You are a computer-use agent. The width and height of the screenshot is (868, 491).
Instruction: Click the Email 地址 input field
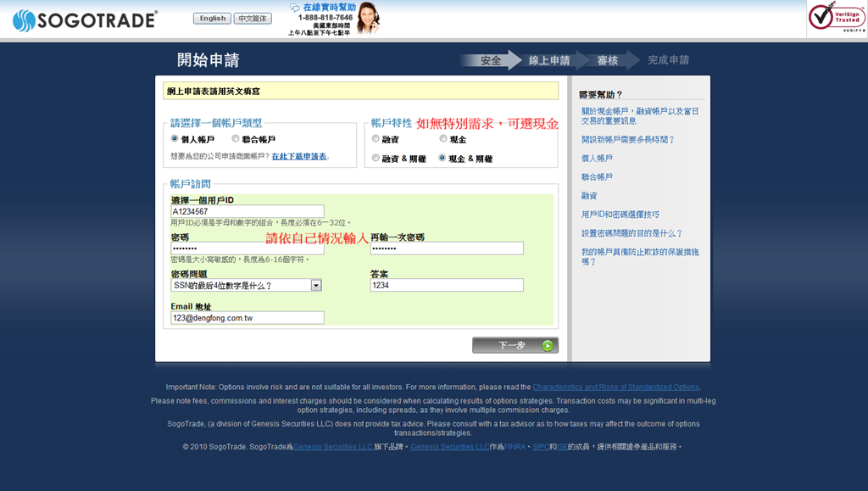coord(248,318)
